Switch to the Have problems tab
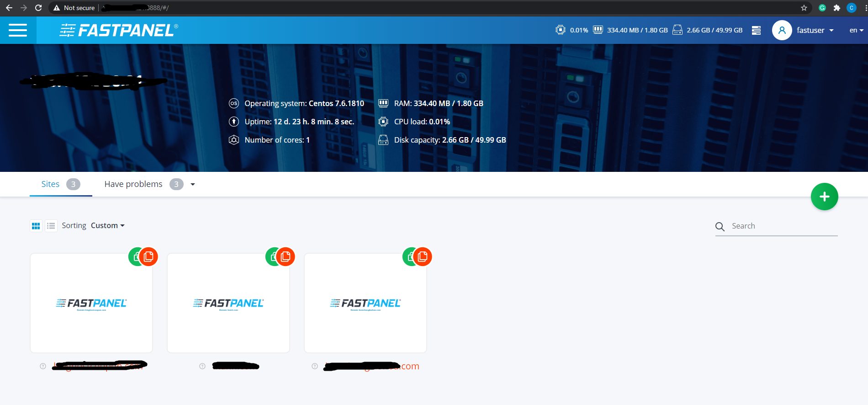The height and width of the screenshot is (405, 868). [x=143, y=184]
